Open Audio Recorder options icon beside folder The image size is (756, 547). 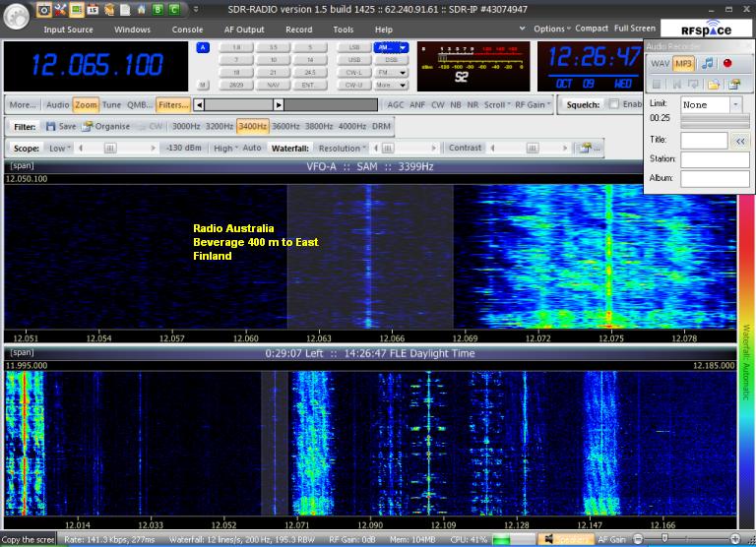[733, 85]
